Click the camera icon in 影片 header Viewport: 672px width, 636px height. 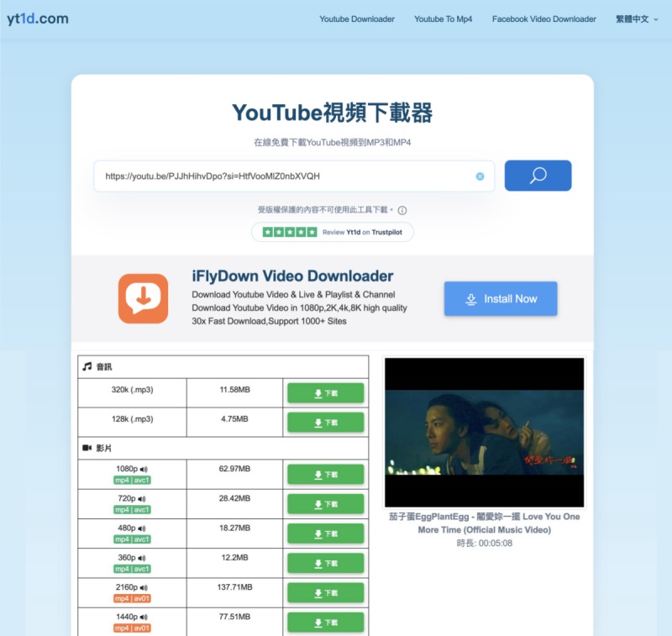coord(87,448)
